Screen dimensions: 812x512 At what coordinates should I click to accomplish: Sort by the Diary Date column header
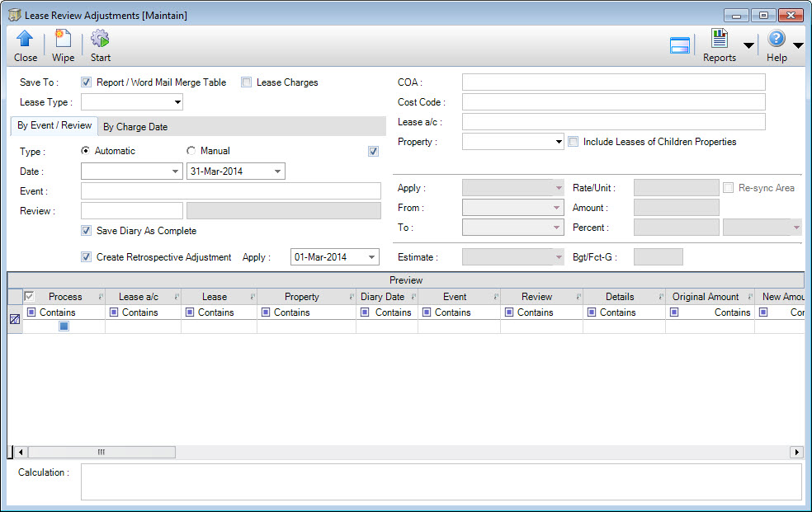pyautogui.click(x=382, y=297)
